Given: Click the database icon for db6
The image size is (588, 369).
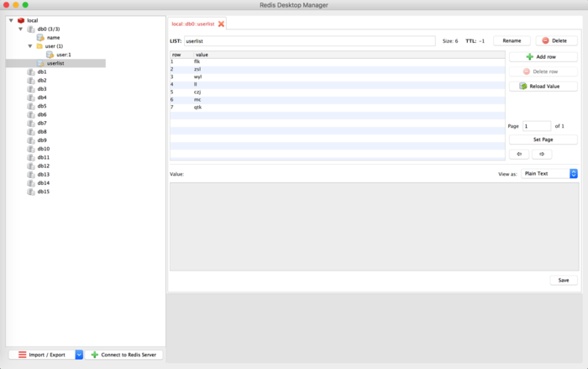Looking at the screenshot, I should pyautogui.click(x=31, y=114).
